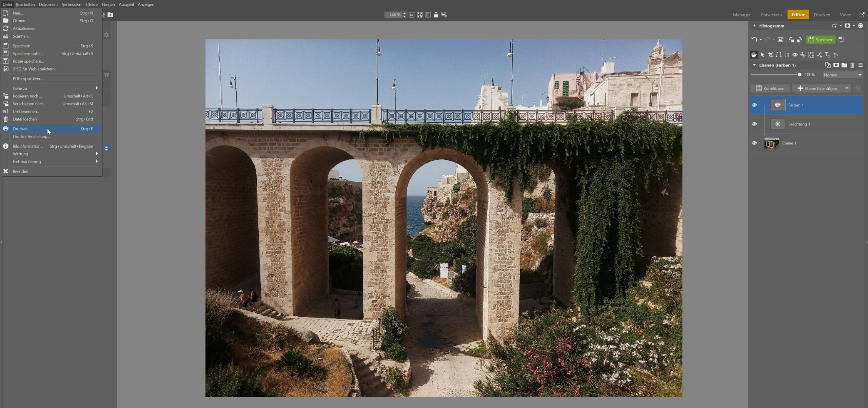Toggle visibility of the Belichtung 1 layer

tap(754, 124)
